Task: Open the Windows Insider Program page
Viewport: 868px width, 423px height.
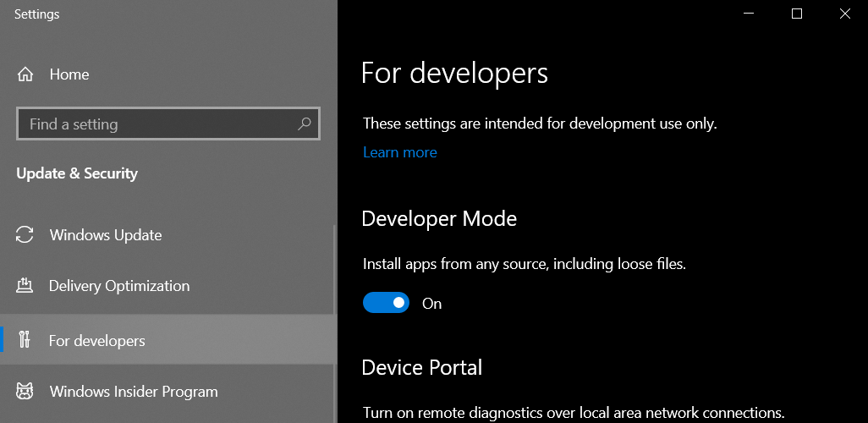Action: [168, 391]
